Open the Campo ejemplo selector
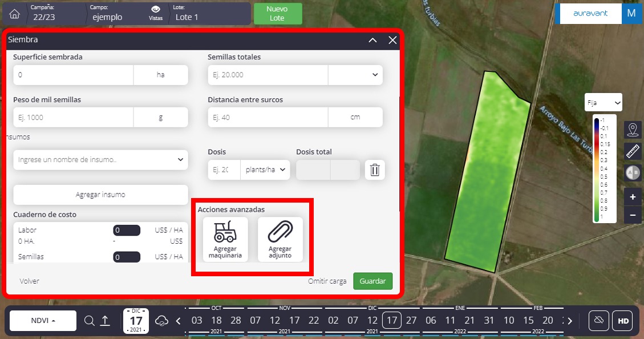Image resolution: width=644 pixels, height=339 pixels. pyautogui.click(x=107, y=14)
